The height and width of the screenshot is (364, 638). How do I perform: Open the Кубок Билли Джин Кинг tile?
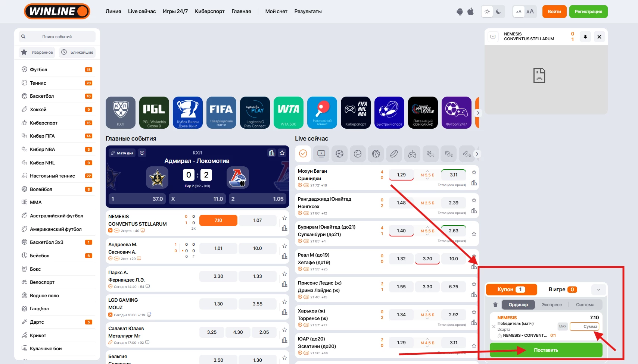pos(188,113)
